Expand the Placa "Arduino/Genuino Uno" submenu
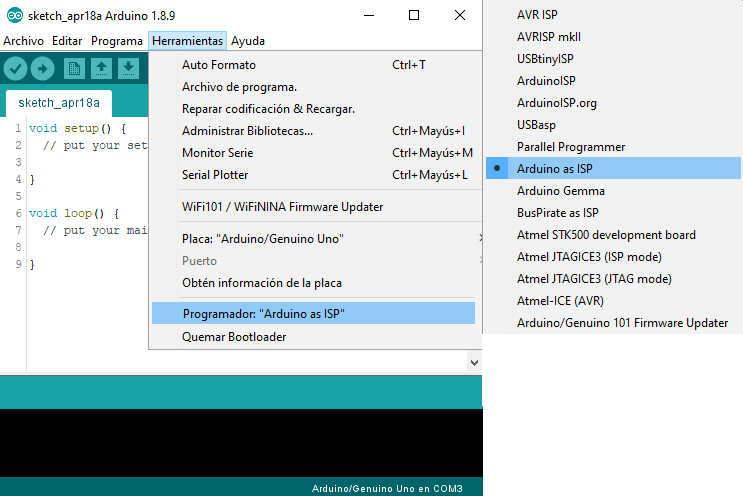The width and height of the screenshot is (743, 496). coord(263,239)
